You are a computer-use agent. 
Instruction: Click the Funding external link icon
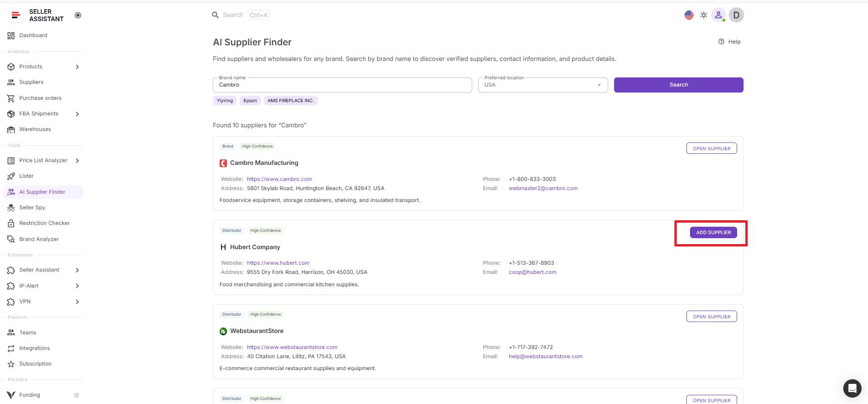76,395
